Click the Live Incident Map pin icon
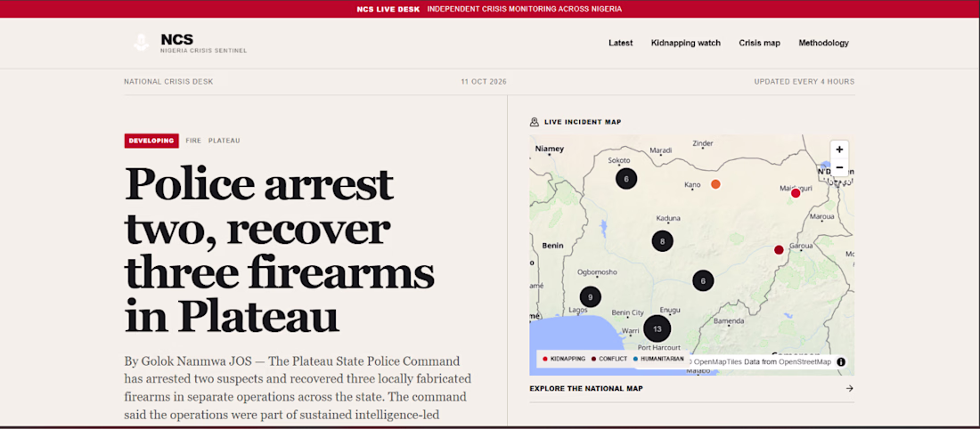The image size is (980, 429). (534, 122)
